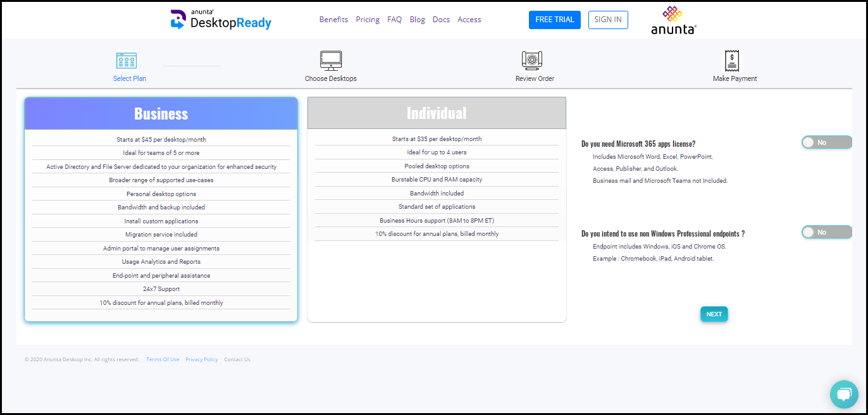Click 'Starts at $45 per desktop/month' text
This screenshot has width=868, height=415.
click(161, 139)
